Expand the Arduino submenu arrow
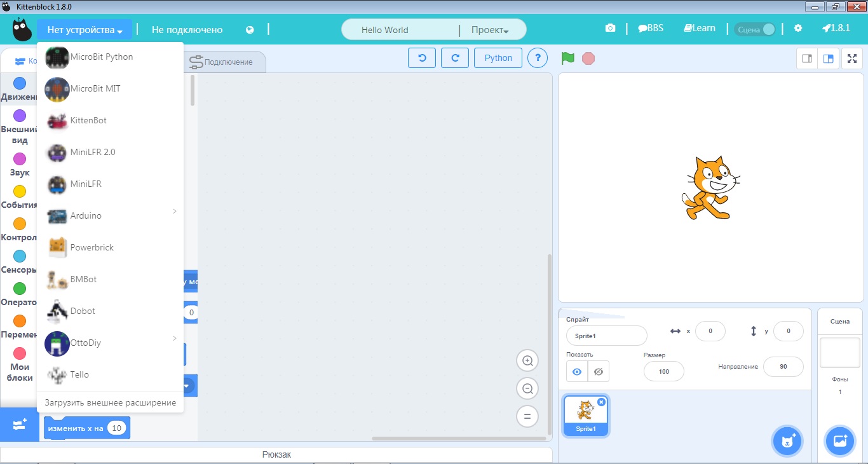Viewport: 868px width, 464px height. (175, 211)
